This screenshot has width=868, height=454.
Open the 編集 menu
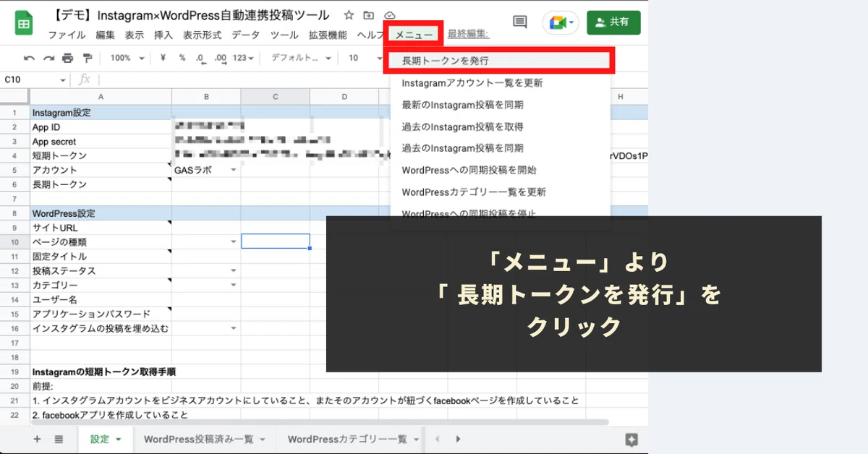coord(105,35)
